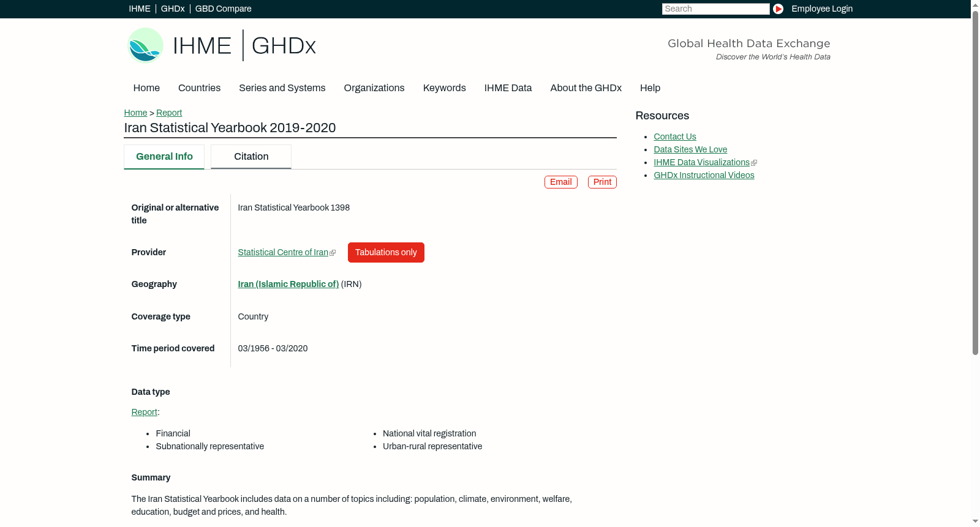The image size is (980, 527).
Task: Click the Email button
Action: pos(561,182)
